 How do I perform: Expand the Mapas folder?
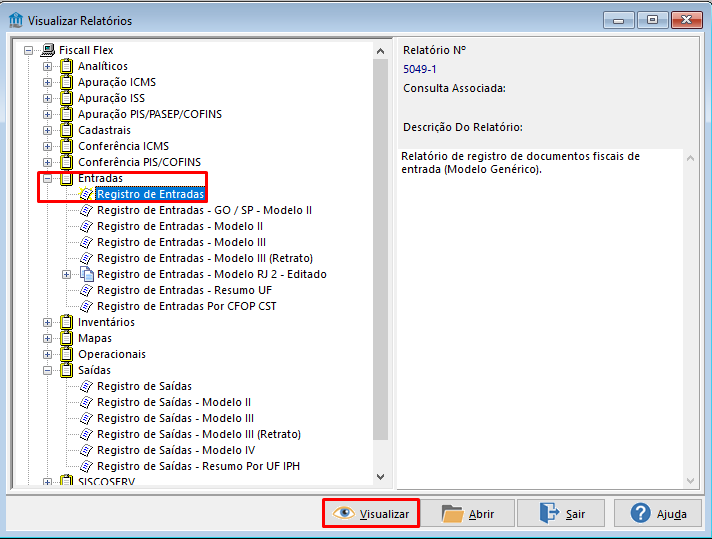pos(47,338)
